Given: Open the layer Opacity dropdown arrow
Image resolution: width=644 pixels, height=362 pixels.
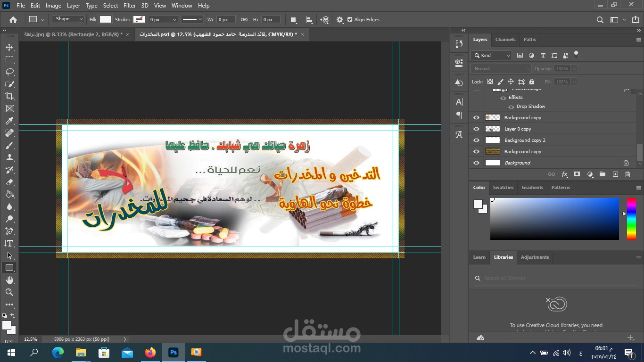Looking at the screenshot, I should pos(574,69).
